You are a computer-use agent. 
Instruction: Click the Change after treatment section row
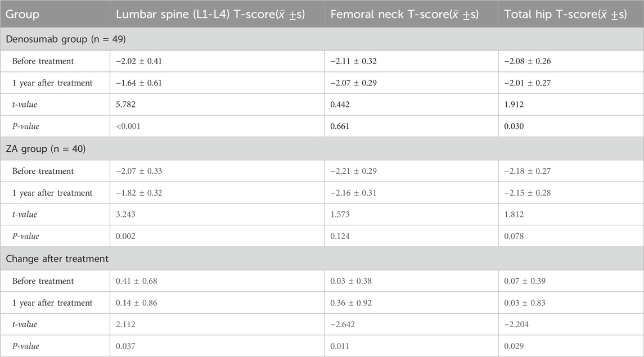[x=56, y=259]
